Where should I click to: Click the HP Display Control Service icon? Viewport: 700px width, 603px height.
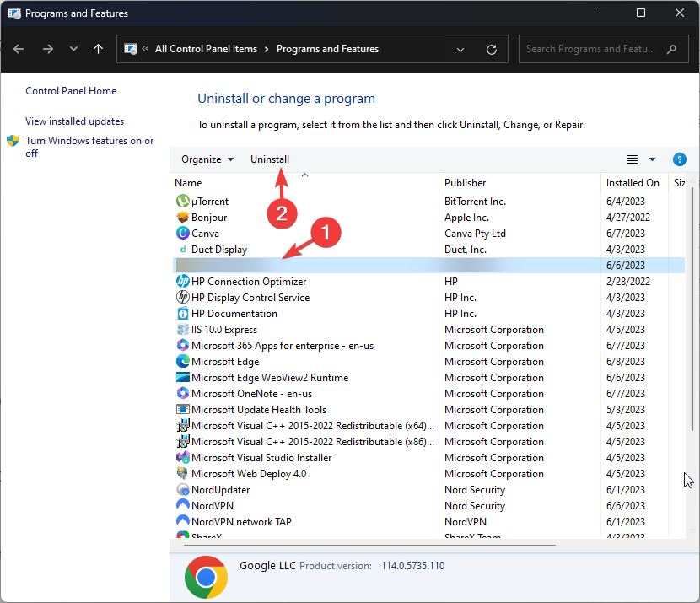[182, 297]
